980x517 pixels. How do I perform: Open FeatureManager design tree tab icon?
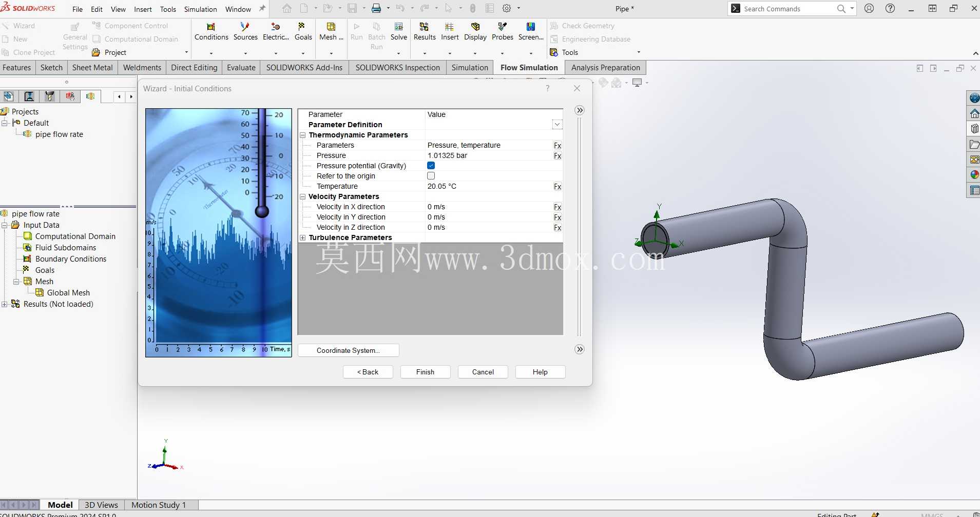pos(9,96)
